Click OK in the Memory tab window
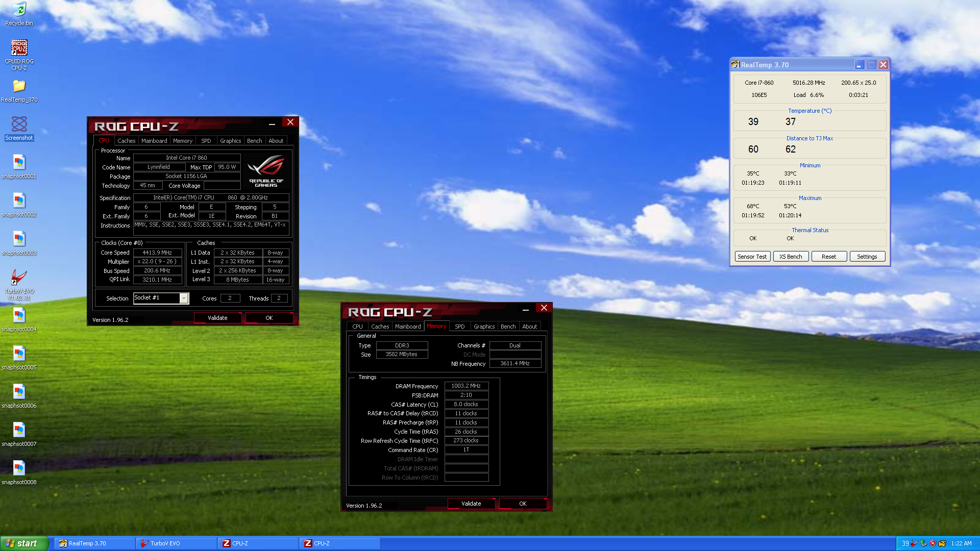980x551 pixels. tap(523, 504)
